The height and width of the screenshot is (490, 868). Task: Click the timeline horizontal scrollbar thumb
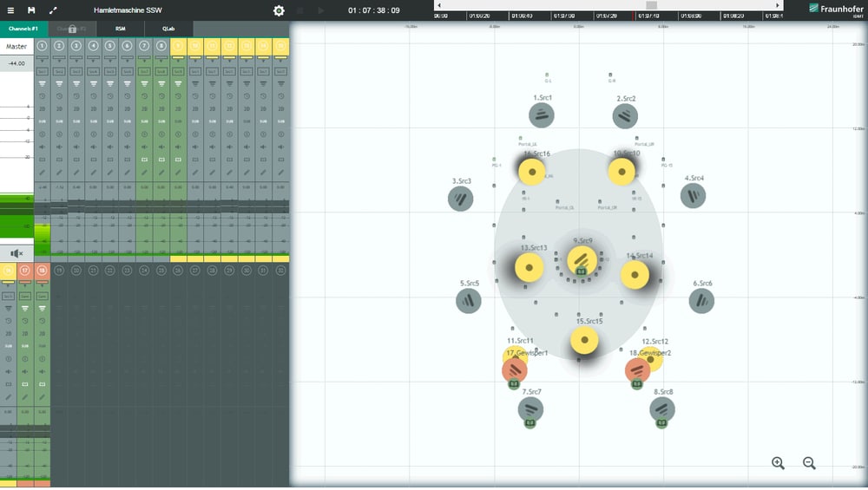651,5
